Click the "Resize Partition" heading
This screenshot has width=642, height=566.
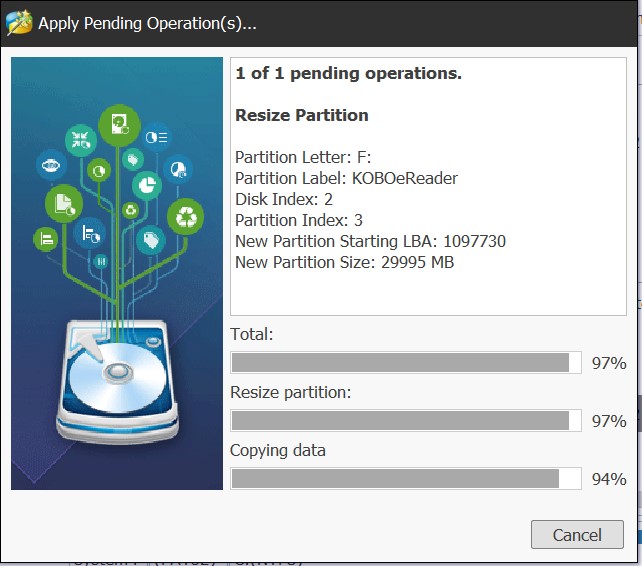point(302,115)
